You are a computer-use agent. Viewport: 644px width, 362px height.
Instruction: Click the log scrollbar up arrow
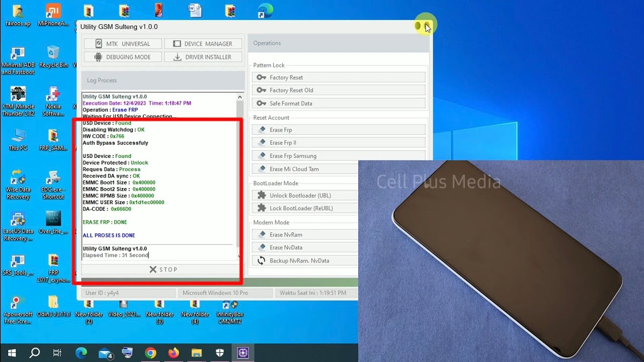[240, 97]
